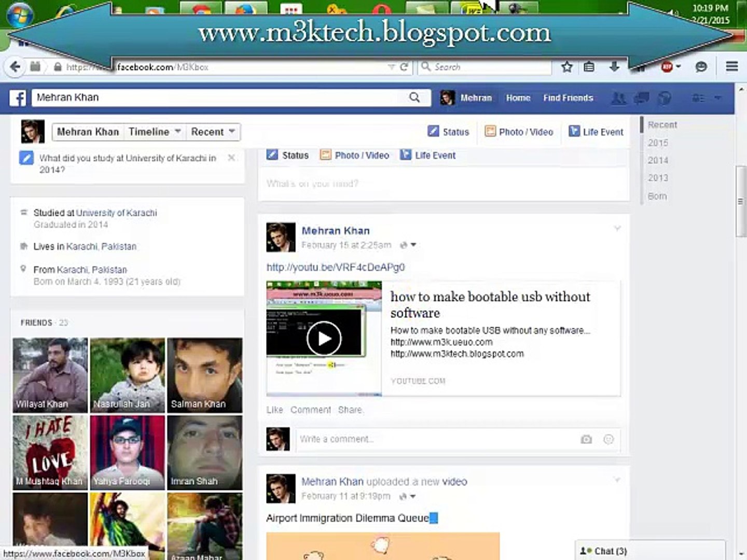Click the camera icon in comment box
The width and height of the screenshot is (747, 560).
click(x=586, y=439)
